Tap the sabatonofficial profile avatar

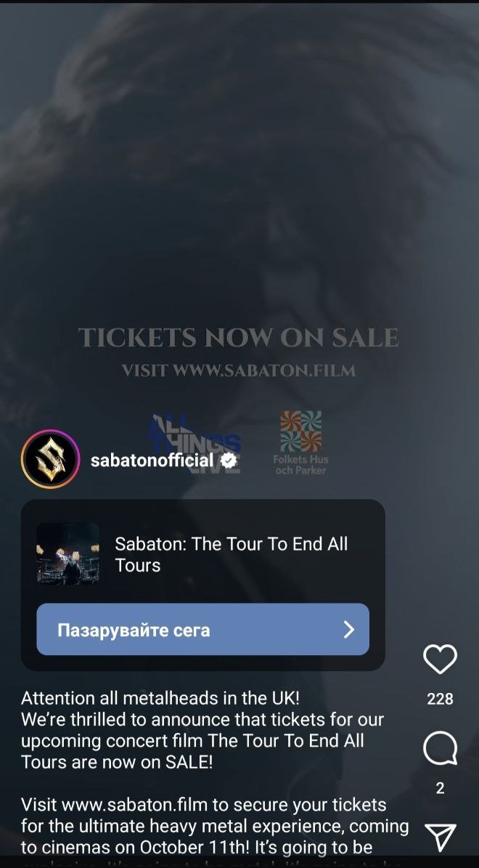coord(50,458)
